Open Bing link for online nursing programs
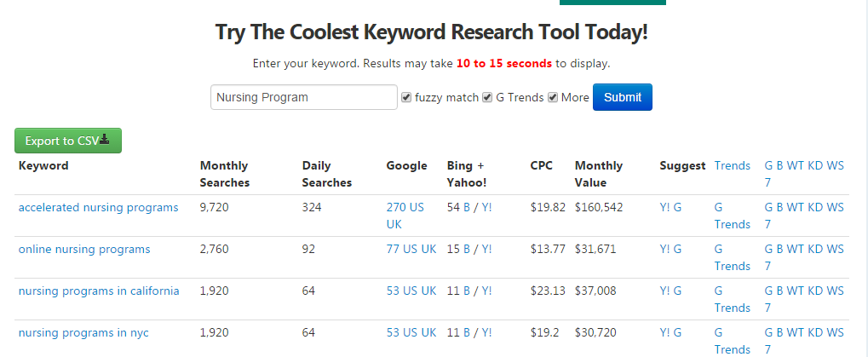 click(x=467, y=249)
